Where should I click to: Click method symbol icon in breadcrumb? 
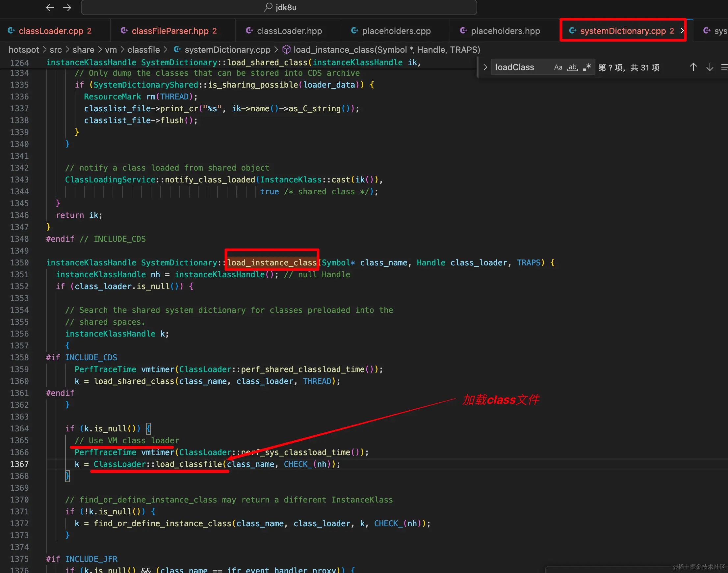(x=286, y=50)
